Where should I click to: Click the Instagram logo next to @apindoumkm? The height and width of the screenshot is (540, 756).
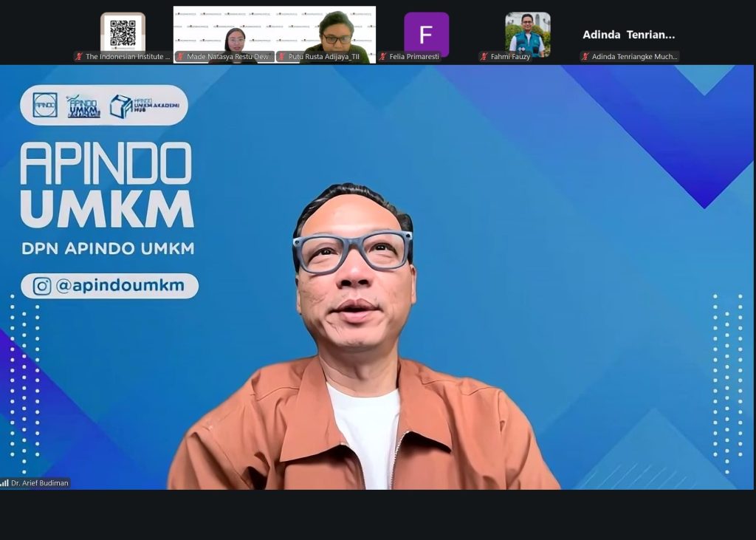tap(41, 286)
